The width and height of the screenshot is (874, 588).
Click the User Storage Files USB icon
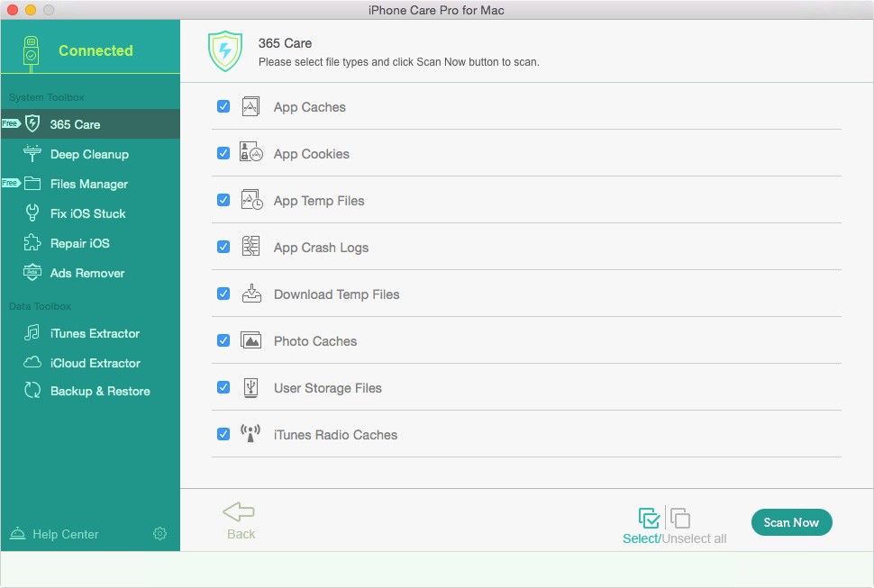point(250,387)
